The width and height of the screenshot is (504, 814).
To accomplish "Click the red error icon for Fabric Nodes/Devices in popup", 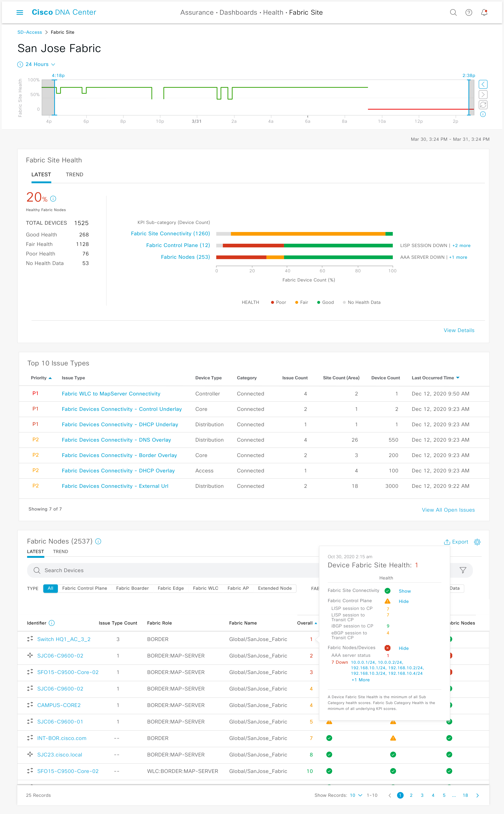I will [x=387, y=648].
